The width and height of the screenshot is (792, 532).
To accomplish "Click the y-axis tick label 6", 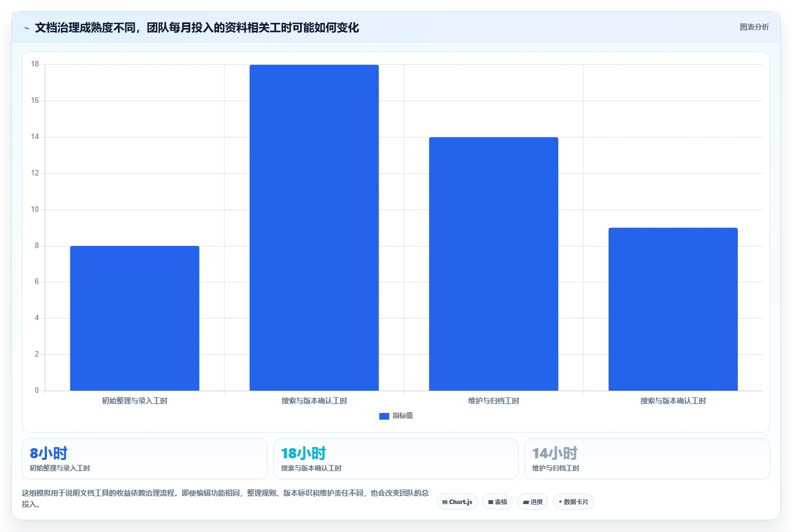I will point(37,282).
